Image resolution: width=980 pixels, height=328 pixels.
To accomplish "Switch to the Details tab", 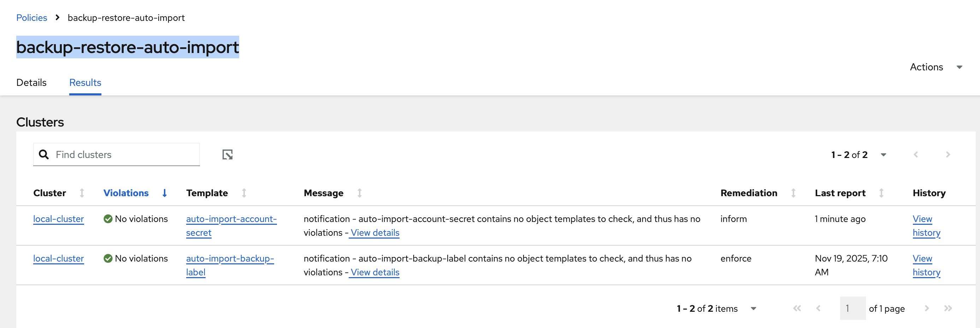I will (x=31, y=83).
